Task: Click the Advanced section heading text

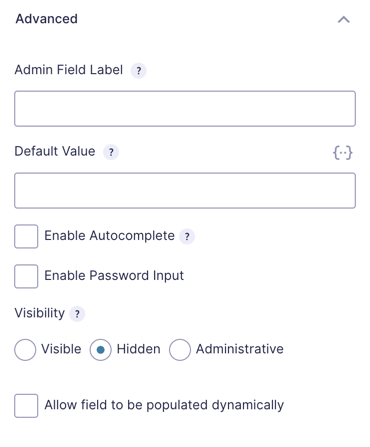Action: [x=46, y=19]
